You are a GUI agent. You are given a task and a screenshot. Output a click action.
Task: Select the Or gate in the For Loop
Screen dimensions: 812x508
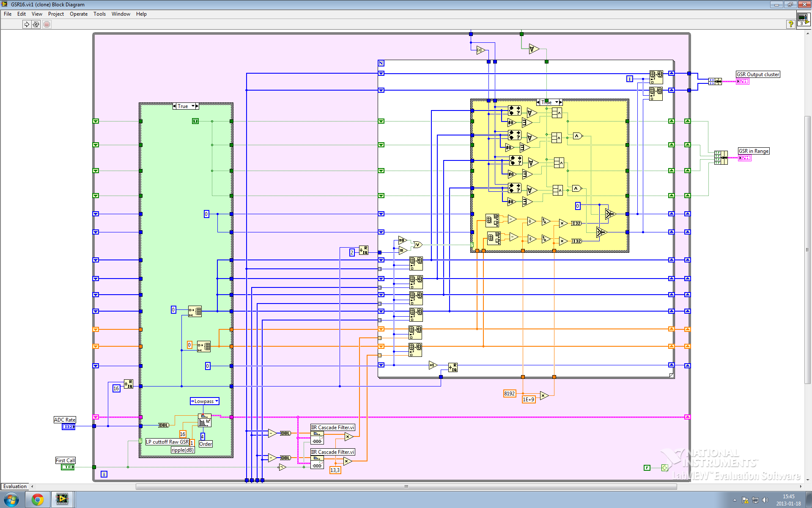417,245
